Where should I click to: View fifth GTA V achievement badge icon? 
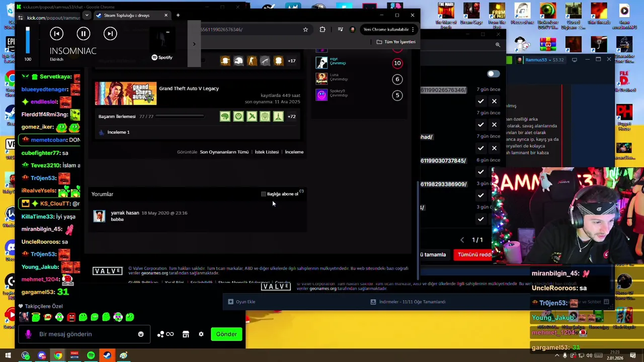click(278, 117)
